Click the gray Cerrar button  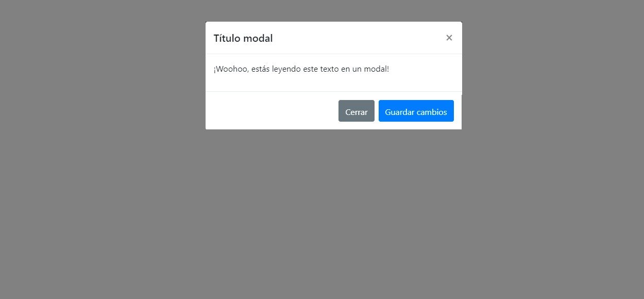(x=357, y=111)
